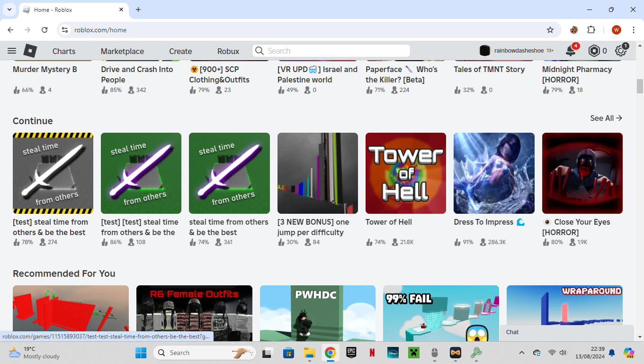Open File Explorer from taskbar
The image size is (644, 364).
310,353
